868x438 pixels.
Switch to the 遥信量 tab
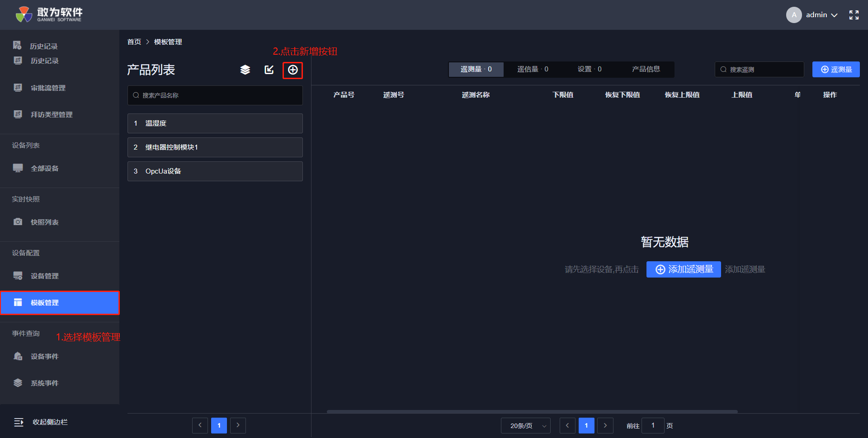(x=533, y=69)
